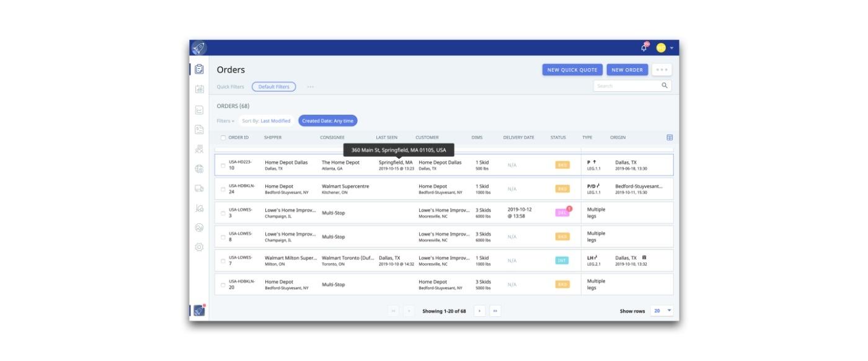Open the Show rows 20 dropdown
Image resolution: width=868 pixels, height=361 pixels.
click(x=662, y=311)
